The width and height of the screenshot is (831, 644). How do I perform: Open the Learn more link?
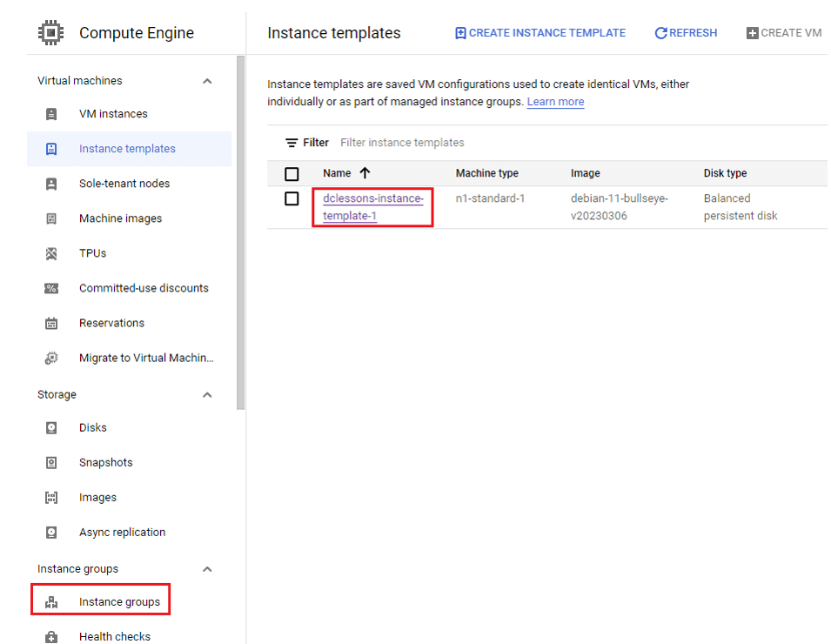555,102
